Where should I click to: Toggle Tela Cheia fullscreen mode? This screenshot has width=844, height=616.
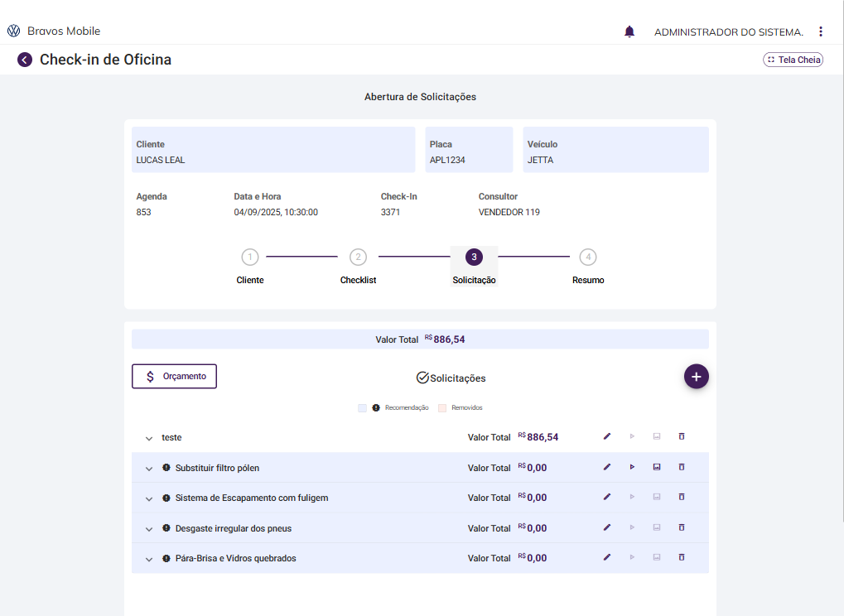tap(793, 60)
